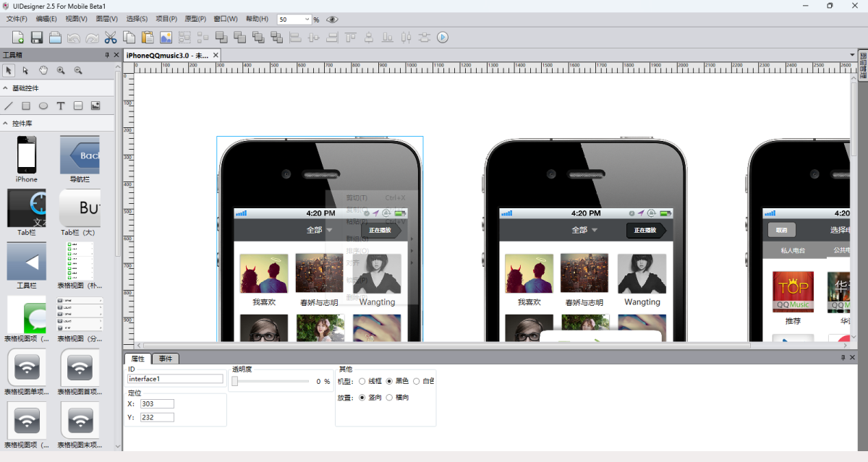Select the Ellipse shape tool
Screen dimensions: 868x462
[43, 106]
